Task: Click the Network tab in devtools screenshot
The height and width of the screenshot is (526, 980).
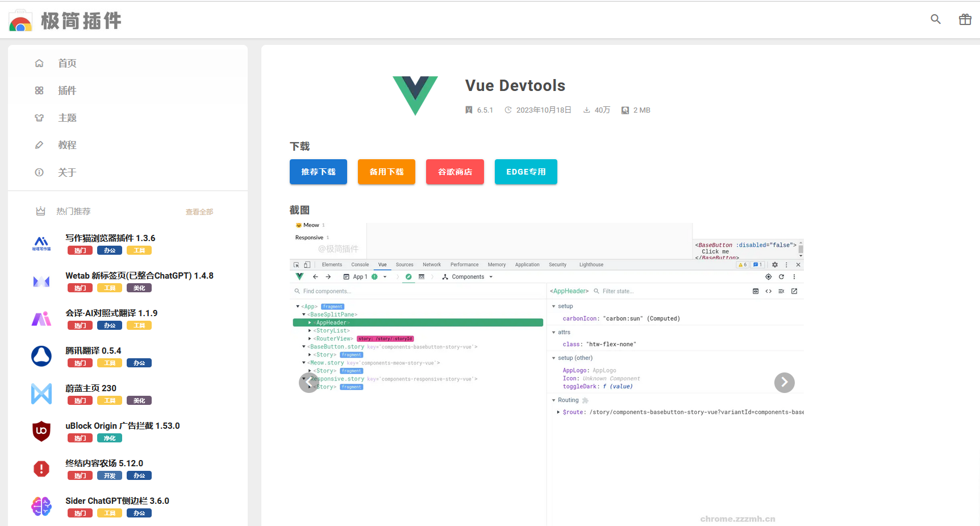Action: [x=432, y=264]
